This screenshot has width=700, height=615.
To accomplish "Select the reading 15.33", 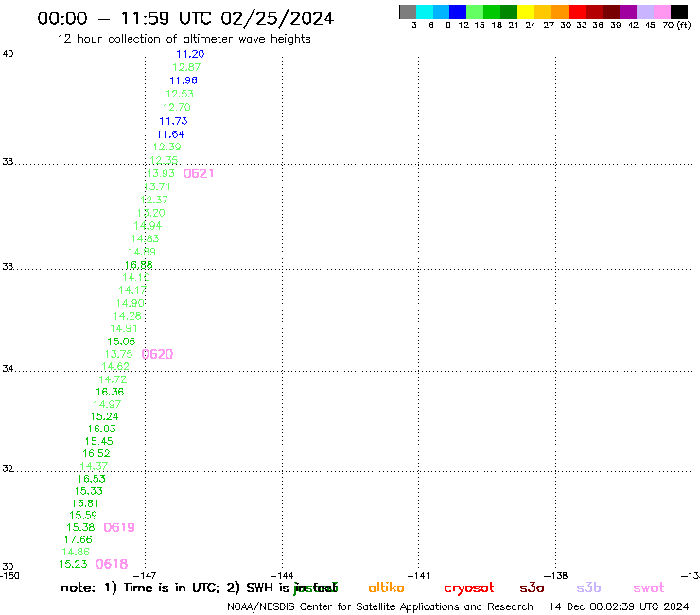I will click(88, 491).
